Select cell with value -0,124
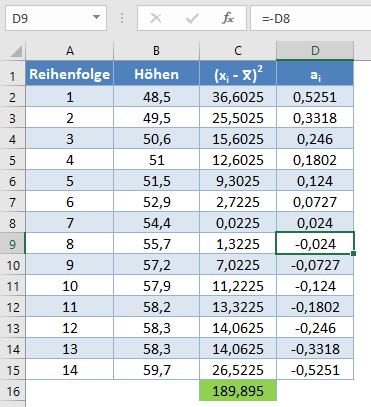371x407 pixels. point(315,286)
